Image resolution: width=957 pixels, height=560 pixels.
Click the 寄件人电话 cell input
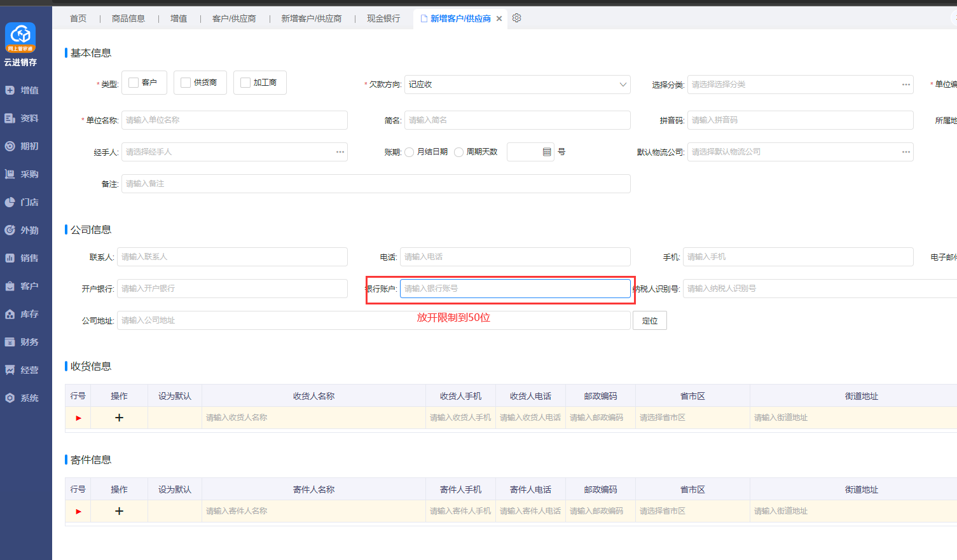coord(530,511)
